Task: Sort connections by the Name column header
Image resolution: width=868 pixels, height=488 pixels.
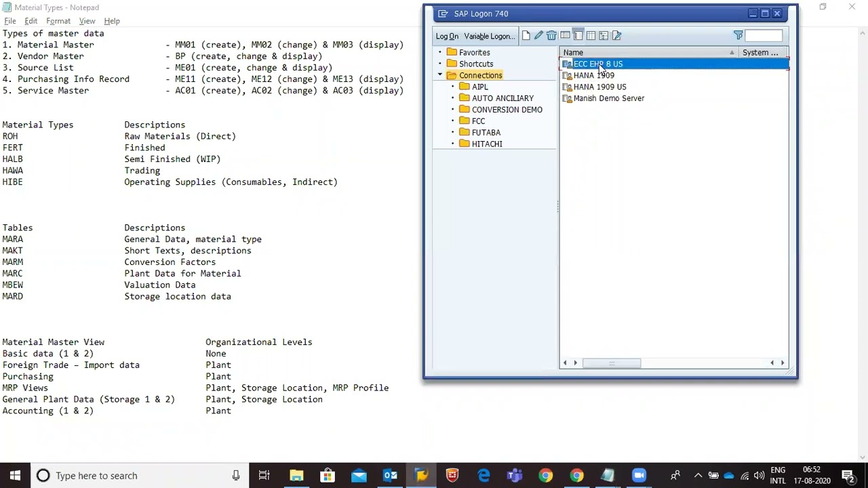Action: tap(648, 52)
